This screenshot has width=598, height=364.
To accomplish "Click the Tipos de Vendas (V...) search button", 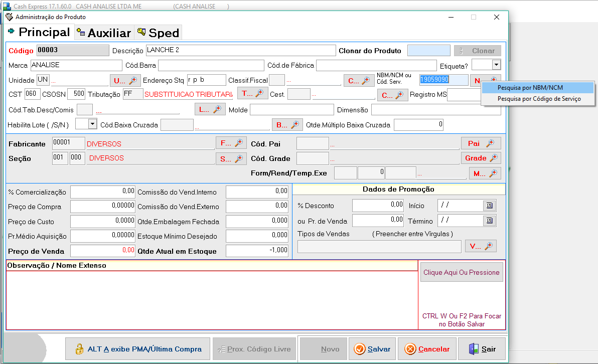I will point(481,246).
